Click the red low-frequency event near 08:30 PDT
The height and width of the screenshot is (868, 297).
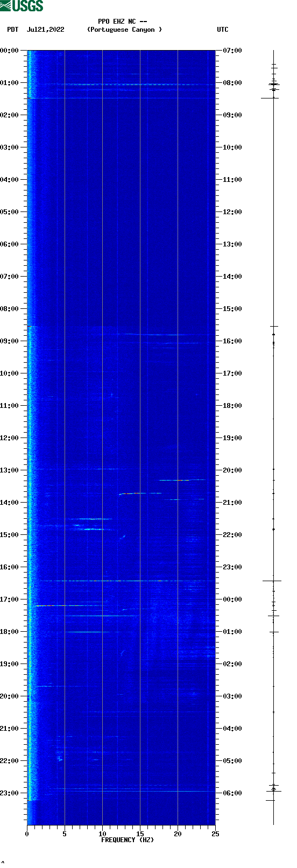(x=30, y=326)
